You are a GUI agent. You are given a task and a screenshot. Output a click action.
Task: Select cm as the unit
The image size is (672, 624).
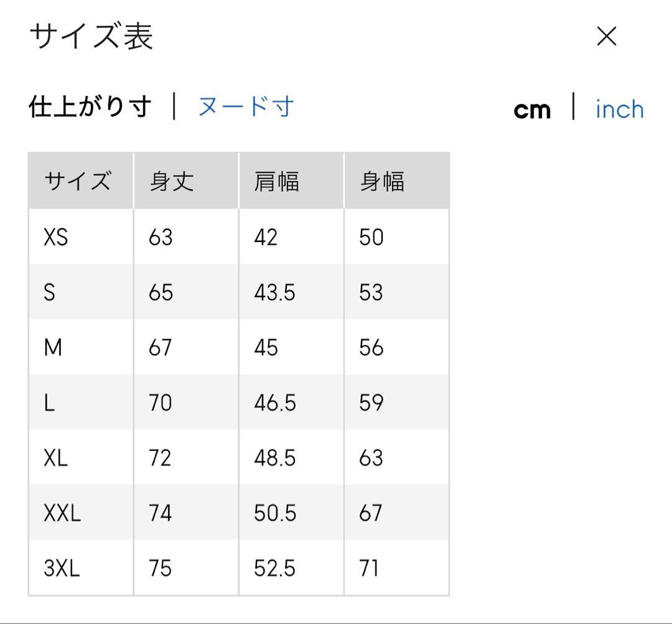532,110
